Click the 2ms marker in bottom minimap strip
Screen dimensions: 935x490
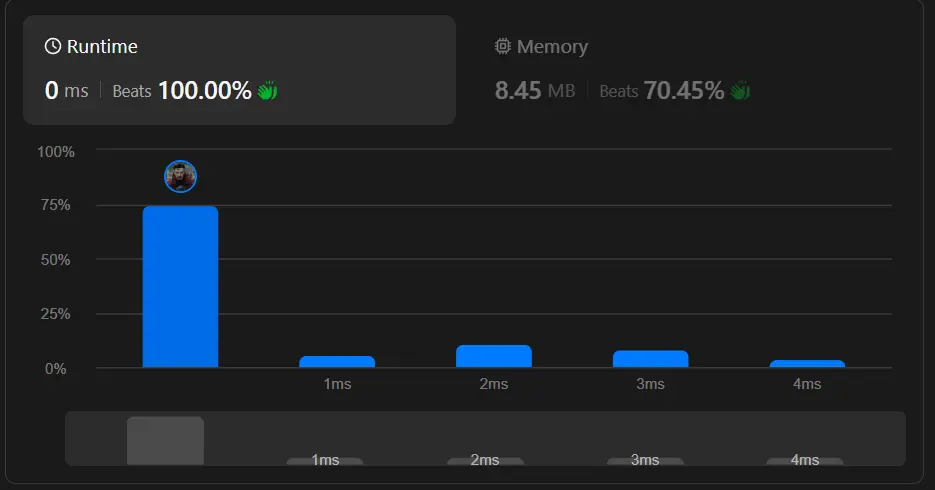pos(485,460)
